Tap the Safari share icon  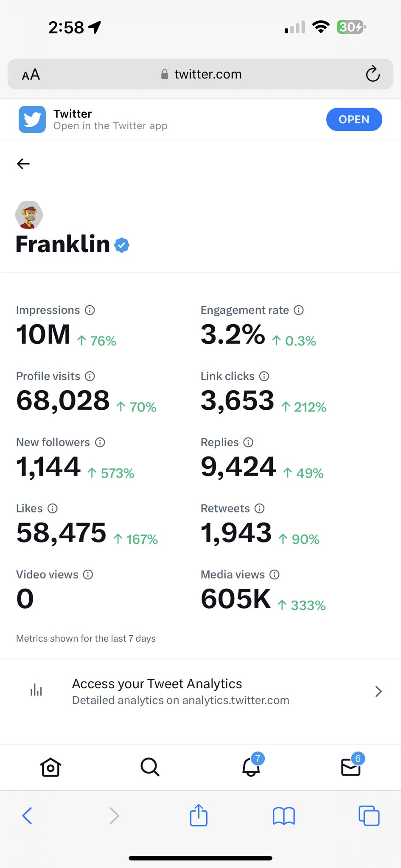click(199, 815)
